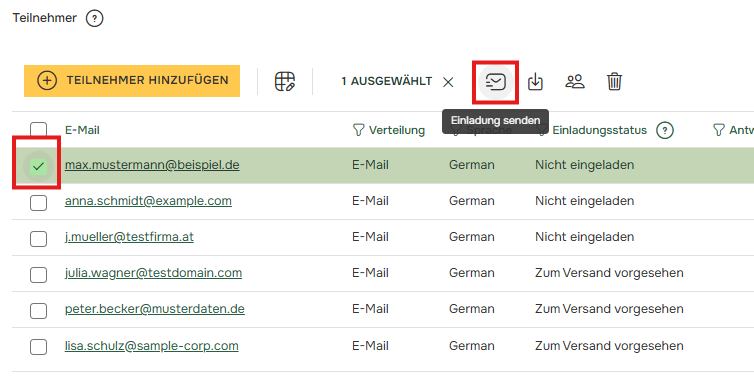Click E-Mail distribution cell in julia.wagner row

370,273
